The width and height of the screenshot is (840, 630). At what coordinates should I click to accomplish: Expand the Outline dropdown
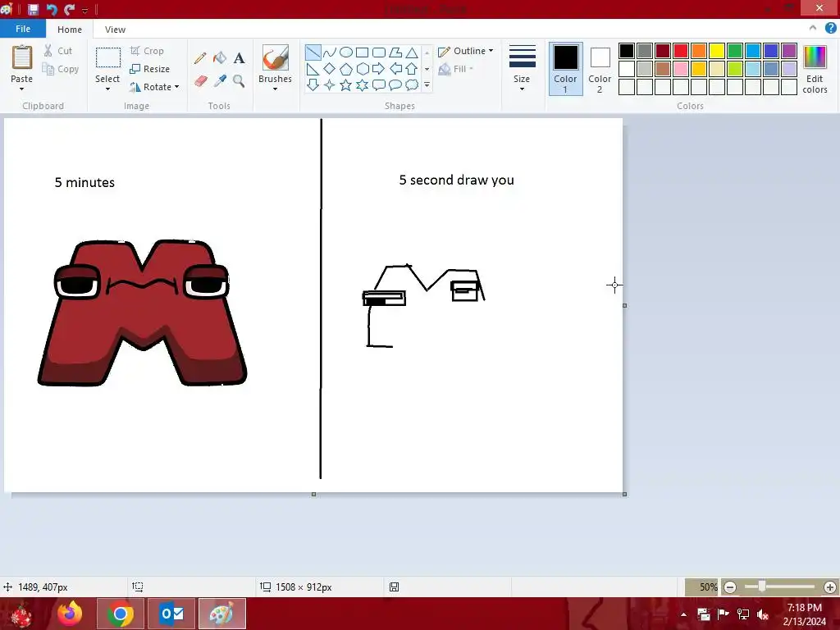(491, 51)
